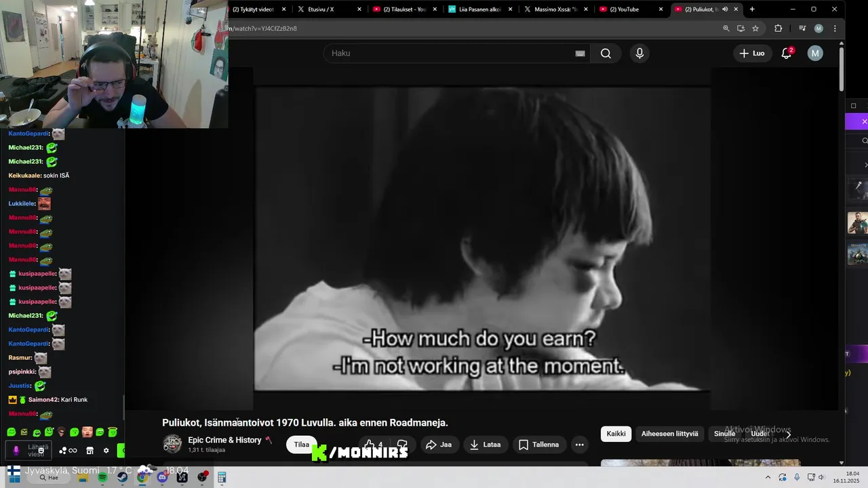
Task: Open OBS from the taskbar
Action: pyautogui.click(x=202, y=477)
